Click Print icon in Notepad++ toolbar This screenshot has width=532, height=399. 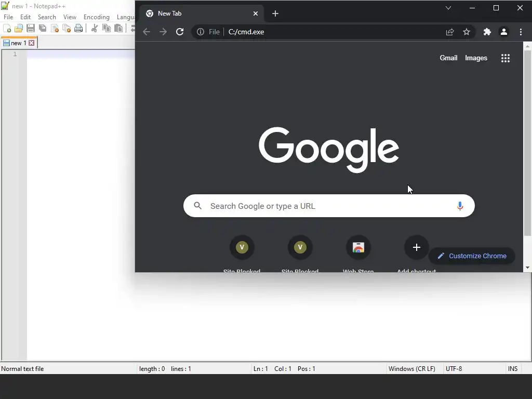78,29
